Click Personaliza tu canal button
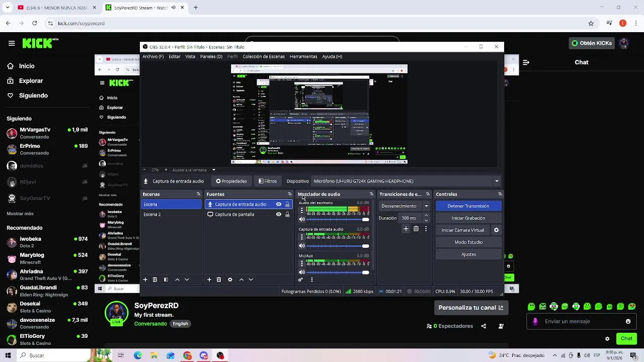The height and width of the screenshot is (362, 644). pos(470,308)
